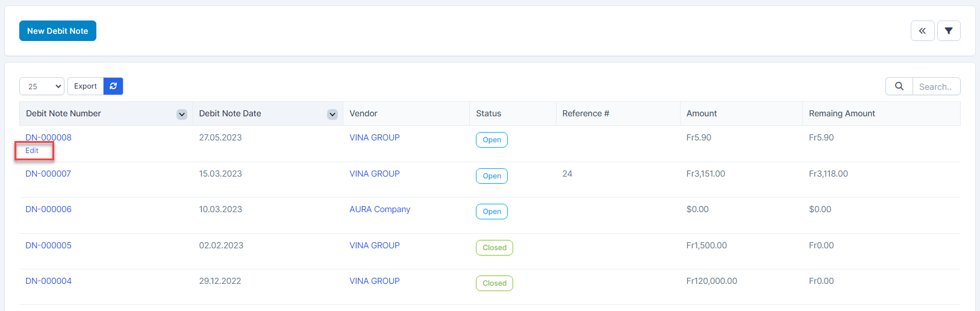
Task: Click the blue refresh table icon
Action: 113,86
